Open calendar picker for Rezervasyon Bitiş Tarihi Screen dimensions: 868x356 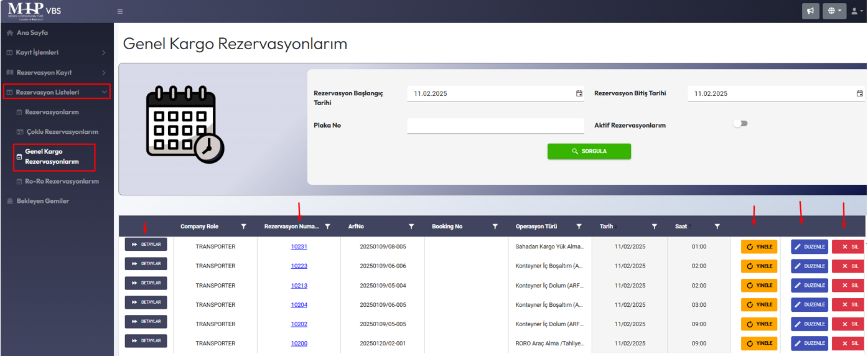pyautogui.click(x=859, y=93)
